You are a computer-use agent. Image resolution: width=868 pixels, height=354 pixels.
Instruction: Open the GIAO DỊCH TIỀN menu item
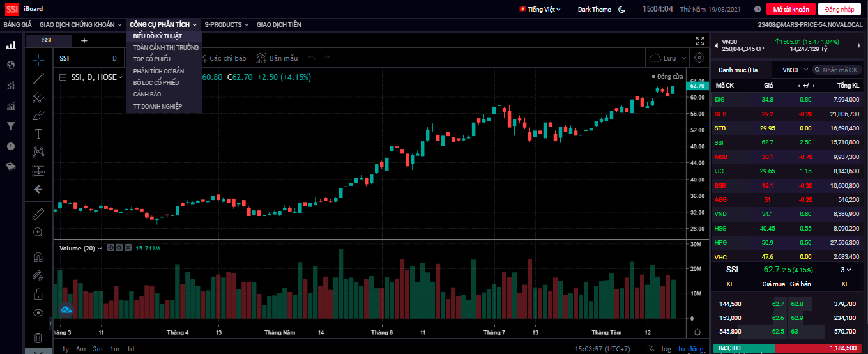(278, 24)
